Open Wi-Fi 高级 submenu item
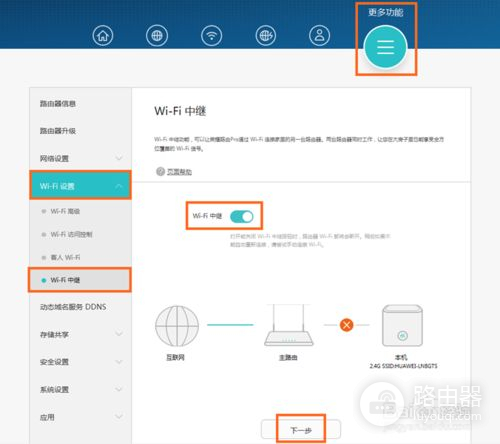 (65, 211)
